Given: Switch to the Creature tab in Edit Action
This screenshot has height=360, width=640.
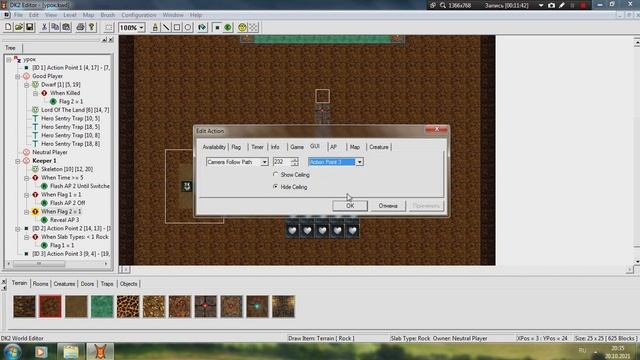Looking at the screenshot, I should click(x=379, y=147).
